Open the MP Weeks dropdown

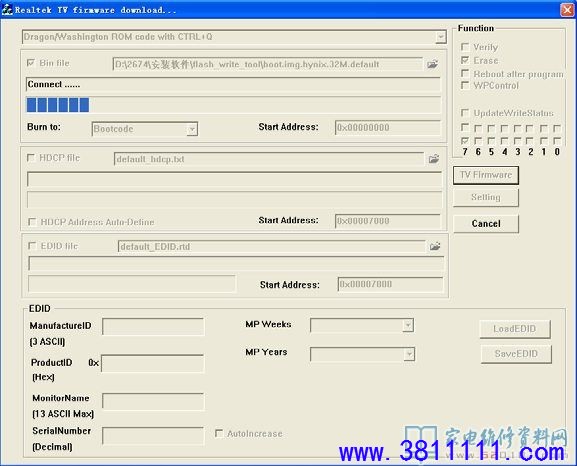(408, 325)
